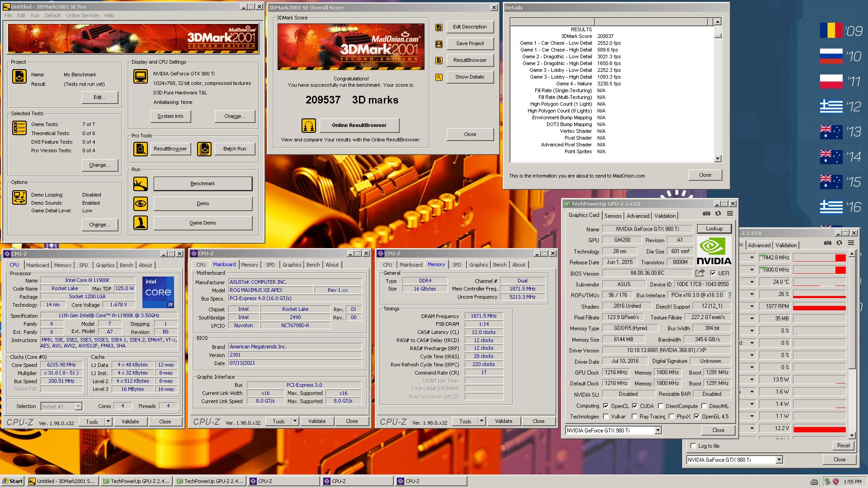The height and width of the screenshot is (488, 868).
Task: Toggle the DirectML checkbox
Action: pos(704,406)
